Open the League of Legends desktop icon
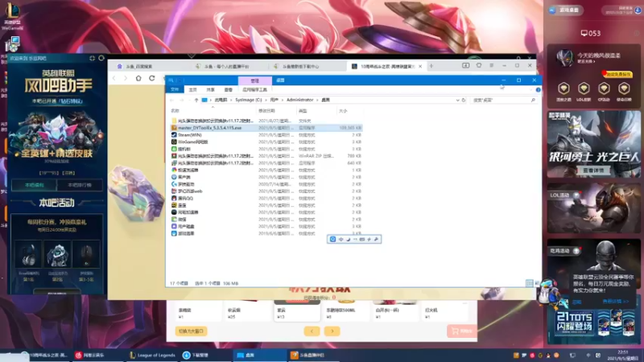Image resolution: width=644 pixels, height=362 pixels. (x=13, y=14)
